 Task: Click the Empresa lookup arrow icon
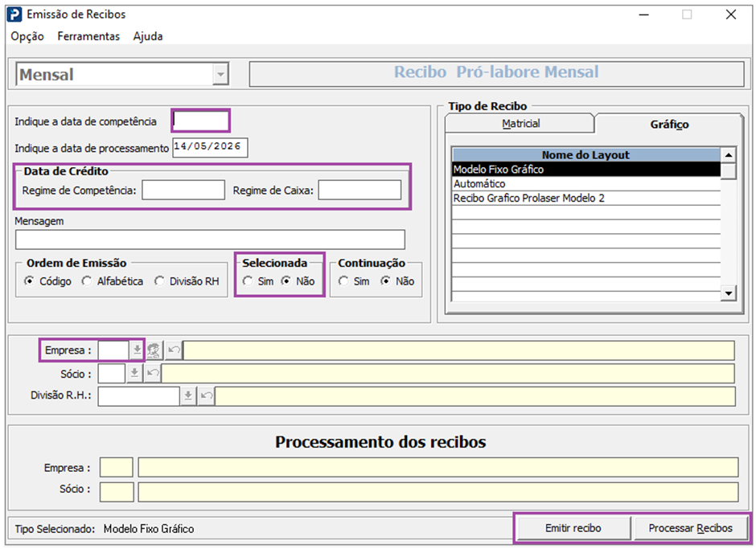(x=137, y=350)
